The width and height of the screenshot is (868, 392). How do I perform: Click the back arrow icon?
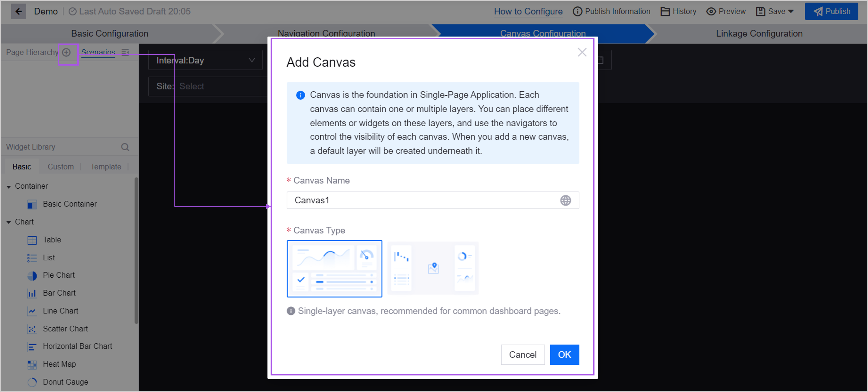[x=19, y=11]
